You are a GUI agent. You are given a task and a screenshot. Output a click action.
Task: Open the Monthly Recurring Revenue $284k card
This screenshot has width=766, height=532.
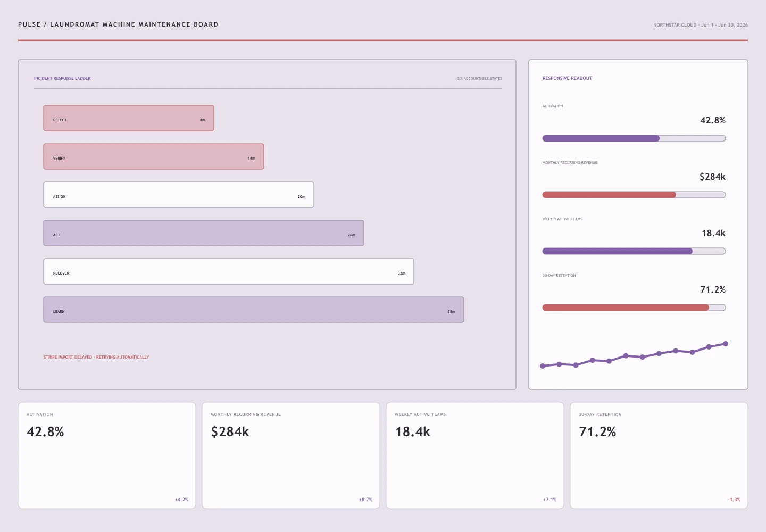pos(291,455)
